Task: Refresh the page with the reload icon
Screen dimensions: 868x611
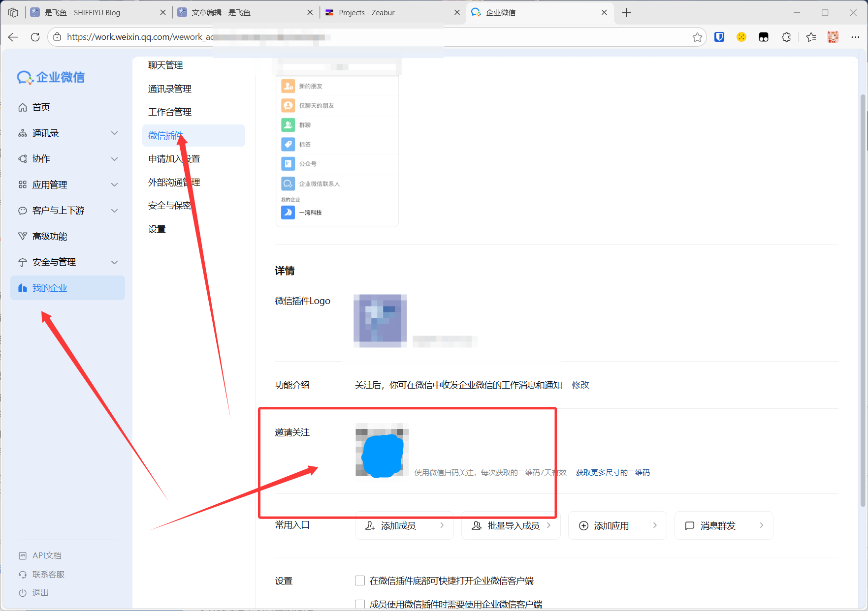Action: point(35,37)
